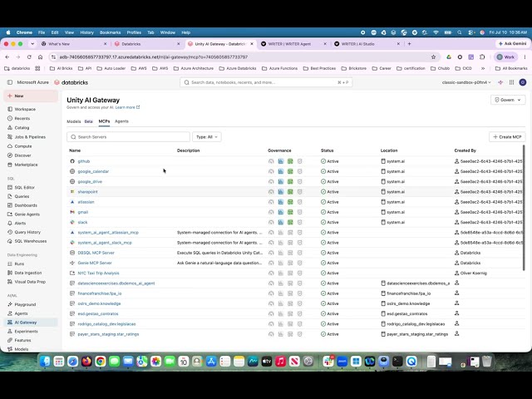The height and width of the screenshot is (399, 532).
Task: Open the financefranchise.fpa_io link
Action: (x=100, y=293)
